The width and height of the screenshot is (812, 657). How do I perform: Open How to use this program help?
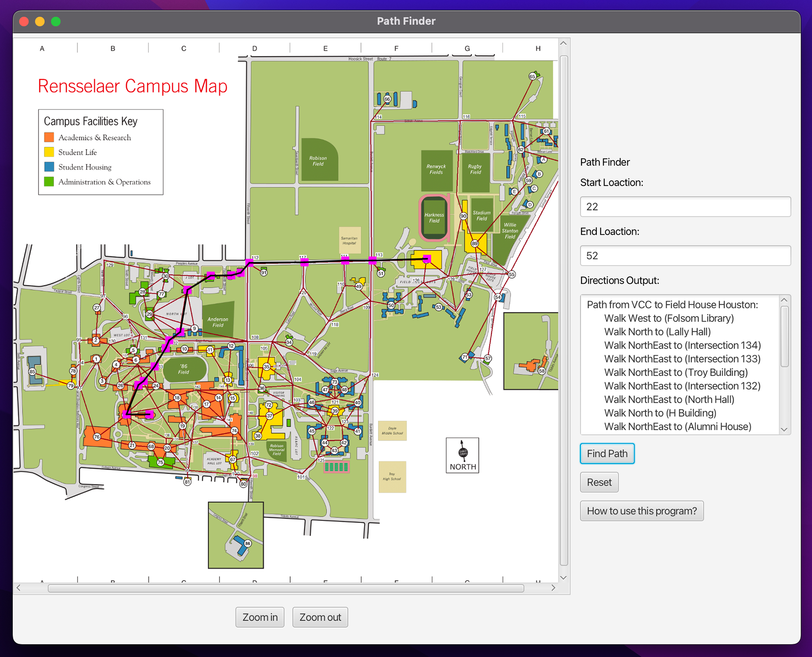641,511
